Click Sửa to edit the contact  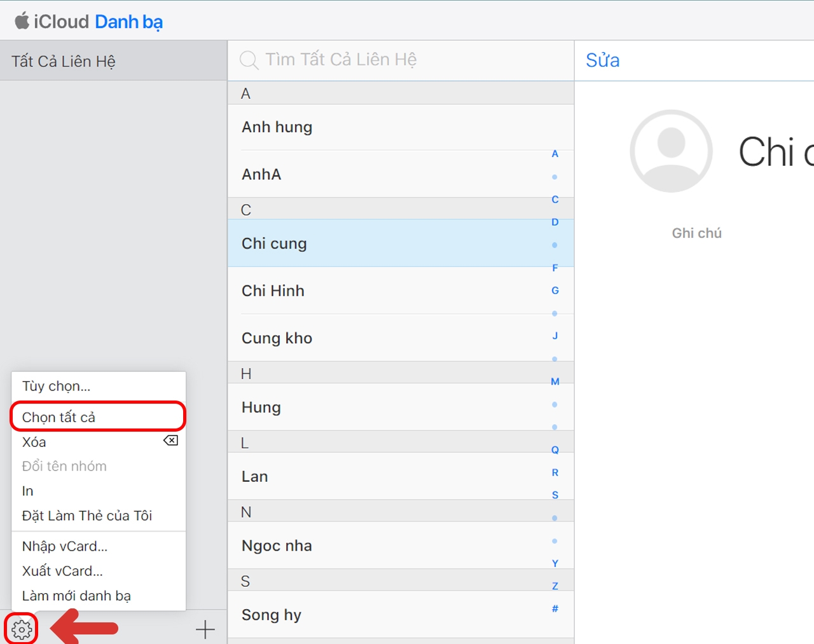602,60
